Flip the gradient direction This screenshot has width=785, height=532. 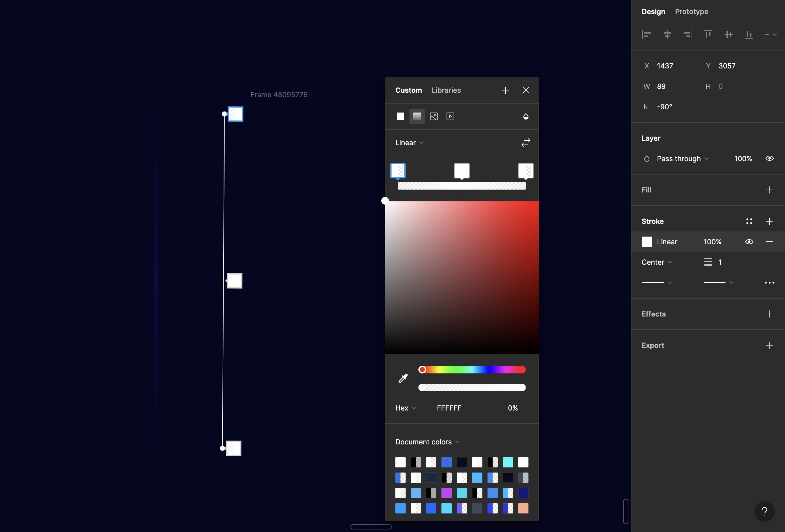click(526, 143)
